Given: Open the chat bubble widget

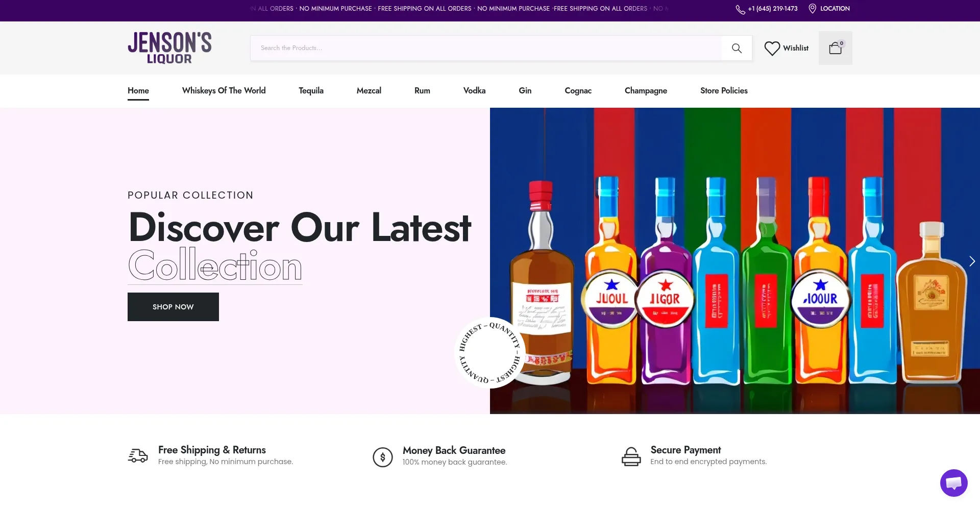Looking at the screenshot, I should (953, 482).
